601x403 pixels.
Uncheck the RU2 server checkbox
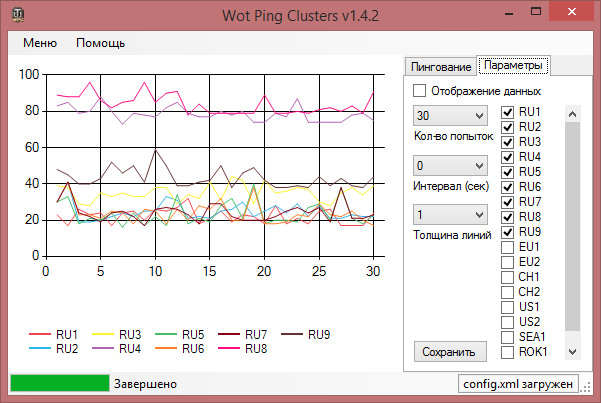507,127
